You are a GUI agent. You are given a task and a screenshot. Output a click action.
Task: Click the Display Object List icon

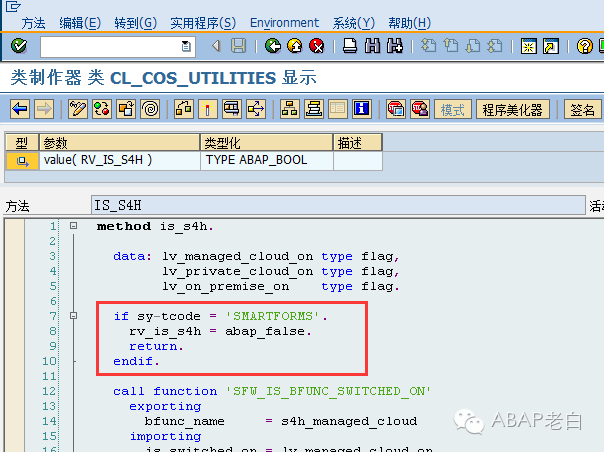click(256, 109)
